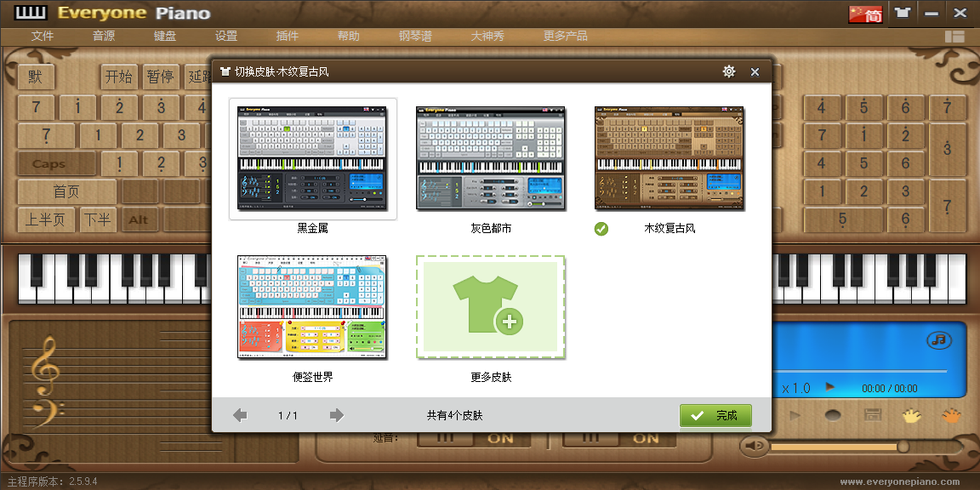
Task: Open the 钢琴谱 menu
Action: [416, 36]
